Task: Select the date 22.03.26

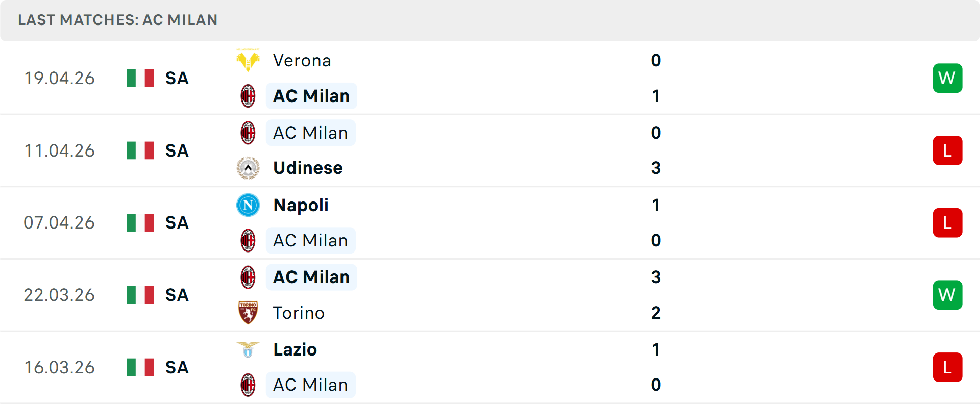Action: pyautogui.click(x=59, y=295)
